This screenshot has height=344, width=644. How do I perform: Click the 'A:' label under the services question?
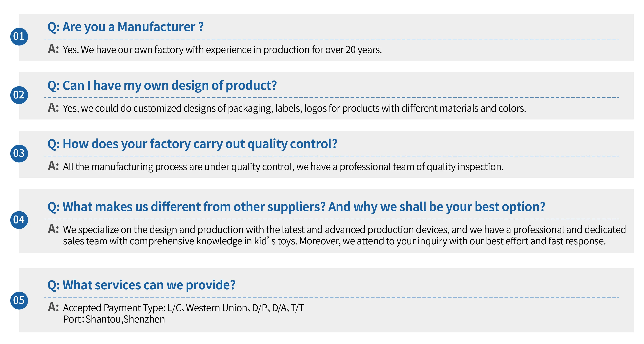tap(53, 307)
